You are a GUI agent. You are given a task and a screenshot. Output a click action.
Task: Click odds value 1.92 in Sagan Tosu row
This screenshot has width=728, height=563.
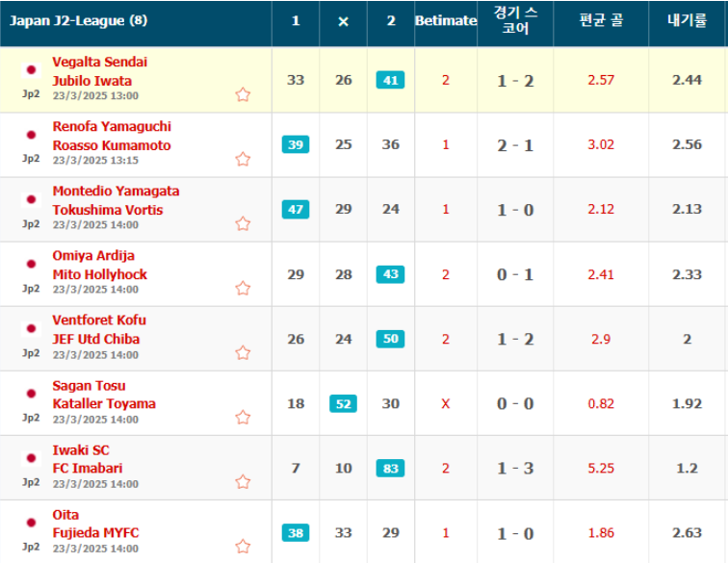tap(688, 403)
